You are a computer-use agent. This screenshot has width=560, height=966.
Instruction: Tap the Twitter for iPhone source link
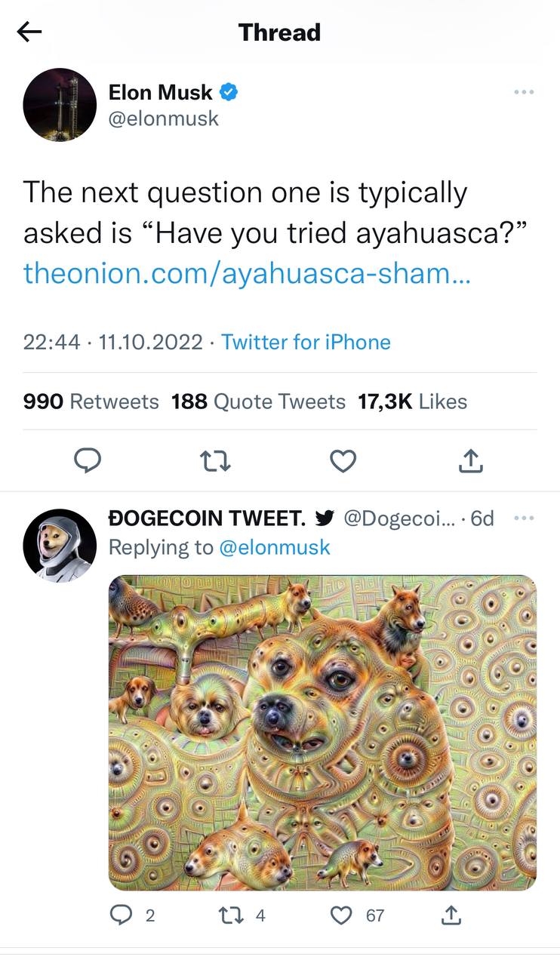pyautogui.click(x=306, y=342)
